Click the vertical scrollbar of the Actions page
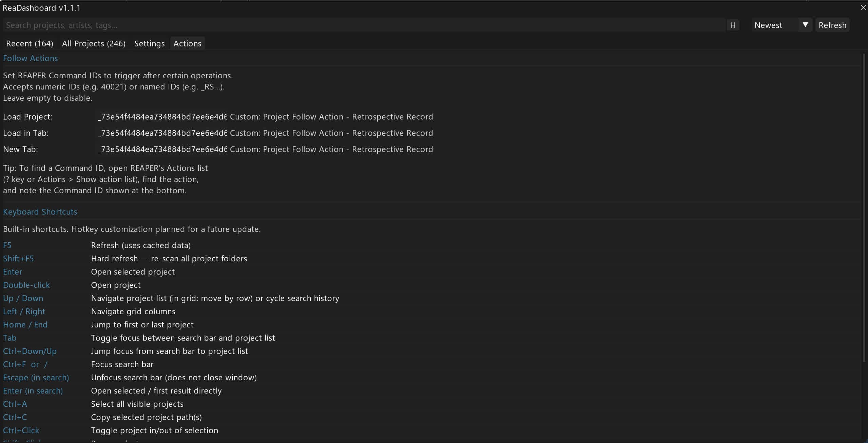Screen dimensions: 868x443 [x=864, y=207]
